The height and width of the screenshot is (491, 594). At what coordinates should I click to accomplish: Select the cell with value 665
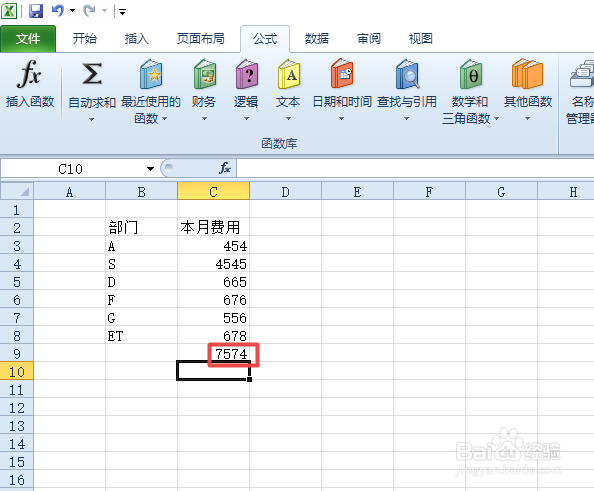pos(213,281)
